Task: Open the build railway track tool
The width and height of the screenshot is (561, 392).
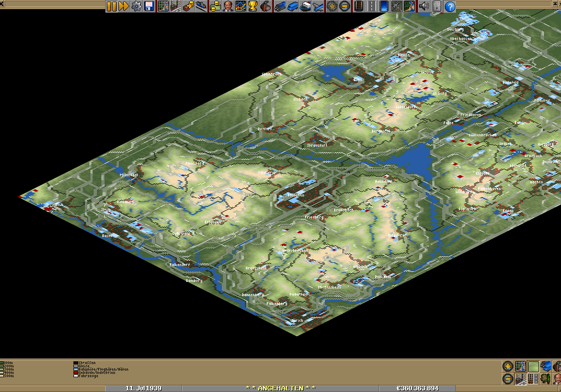Action: 358,7
